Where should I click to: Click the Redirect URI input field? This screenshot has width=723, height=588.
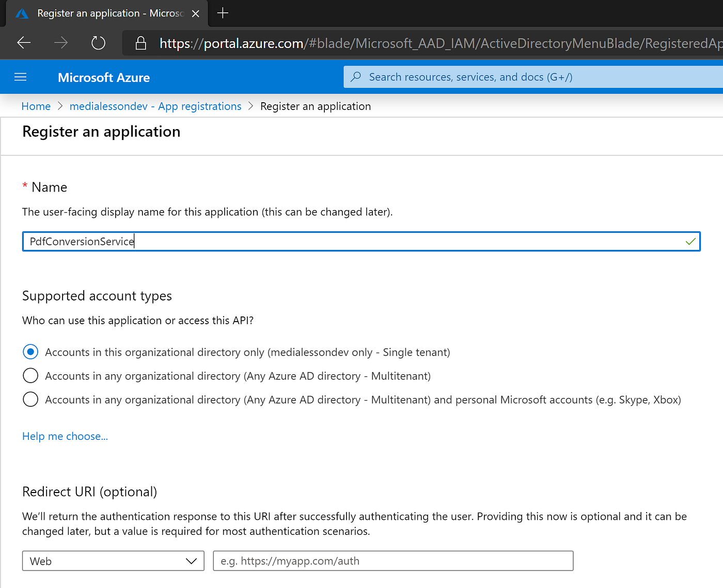tap(392, 561)
